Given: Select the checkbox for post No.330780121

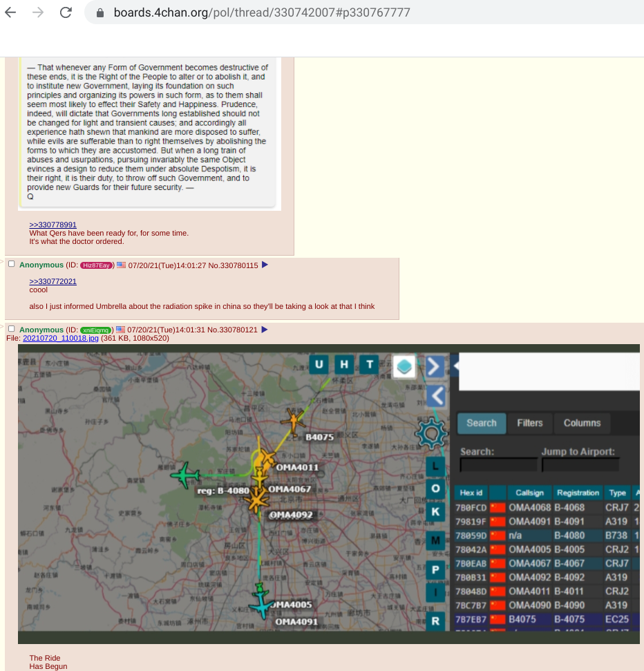Looking at the screenshot, I should pos(12,329).
